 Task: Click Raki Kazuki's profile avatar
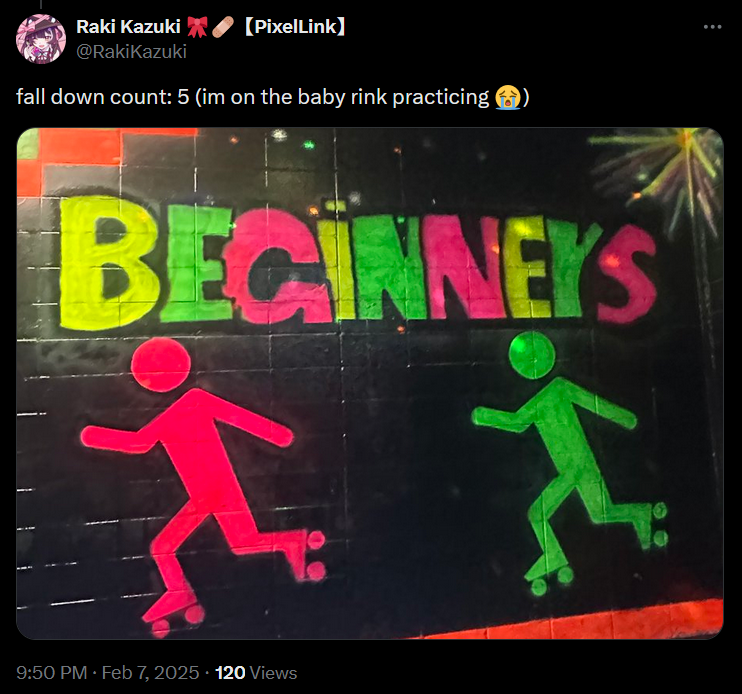coord(40,37)
